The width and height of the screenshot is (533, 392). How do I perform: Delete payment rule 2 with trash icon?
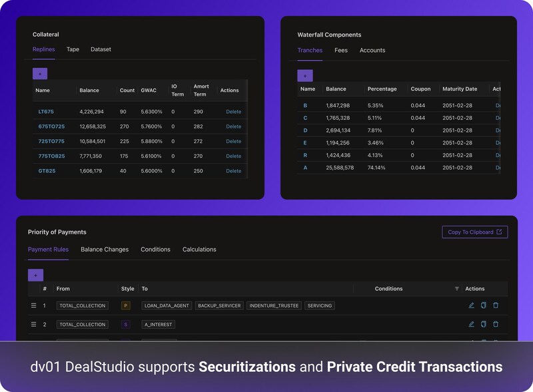pos(496,324)
